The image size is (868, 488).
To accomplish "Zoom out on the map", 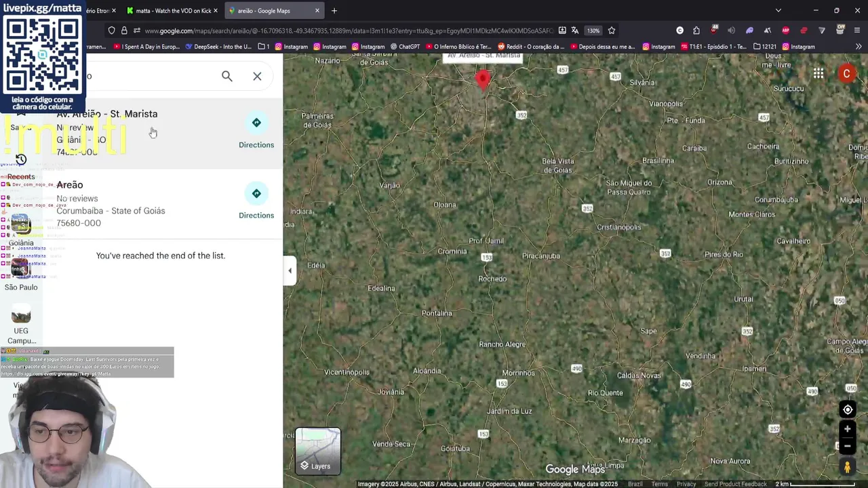I will click(x=847, y=446).
